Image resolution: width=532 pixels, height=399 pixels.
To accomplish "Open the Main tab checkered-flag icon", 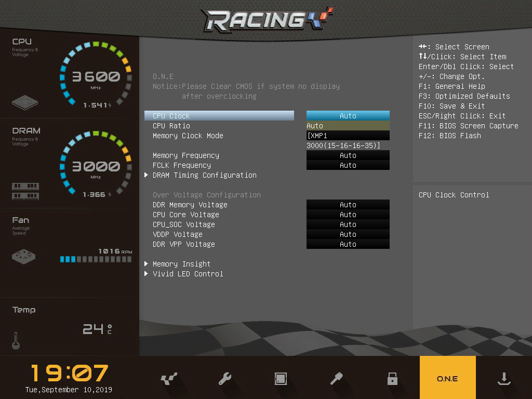I will 169,379.
